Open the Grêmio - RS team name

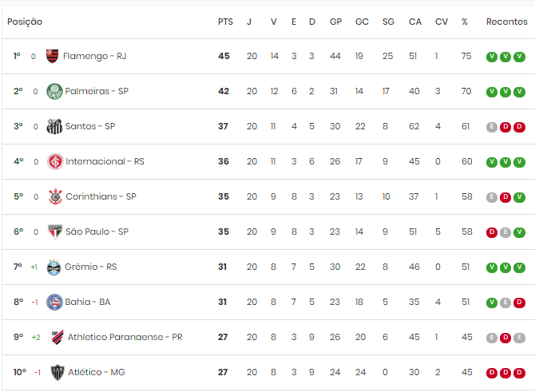coord(91,267)
